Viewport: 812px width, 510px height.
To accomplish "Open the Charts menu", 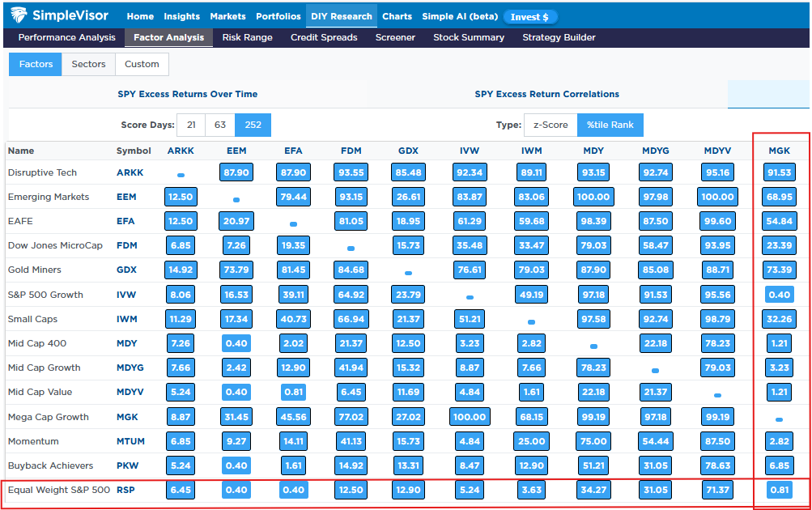I will [x=397, y=16].
